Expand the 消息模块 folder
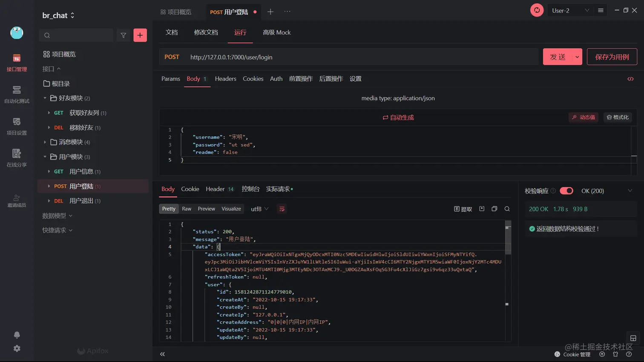 click(x=45, y=142)
